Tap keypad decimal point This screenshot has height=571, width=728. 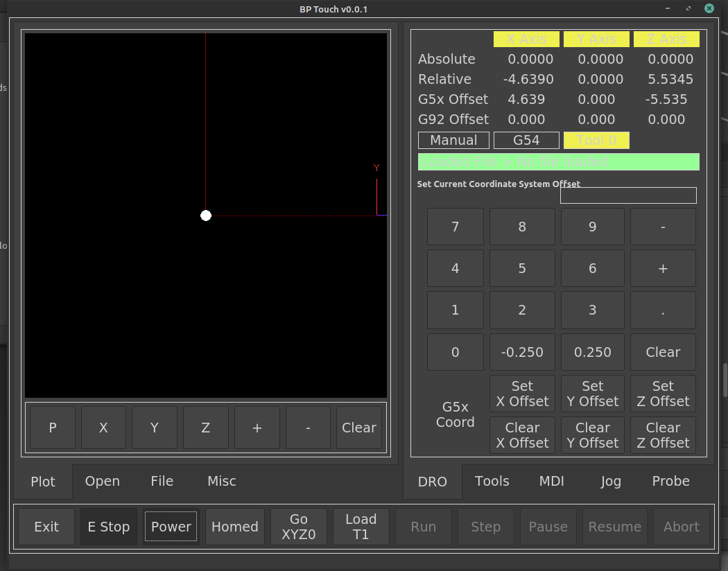pos(663,310)
